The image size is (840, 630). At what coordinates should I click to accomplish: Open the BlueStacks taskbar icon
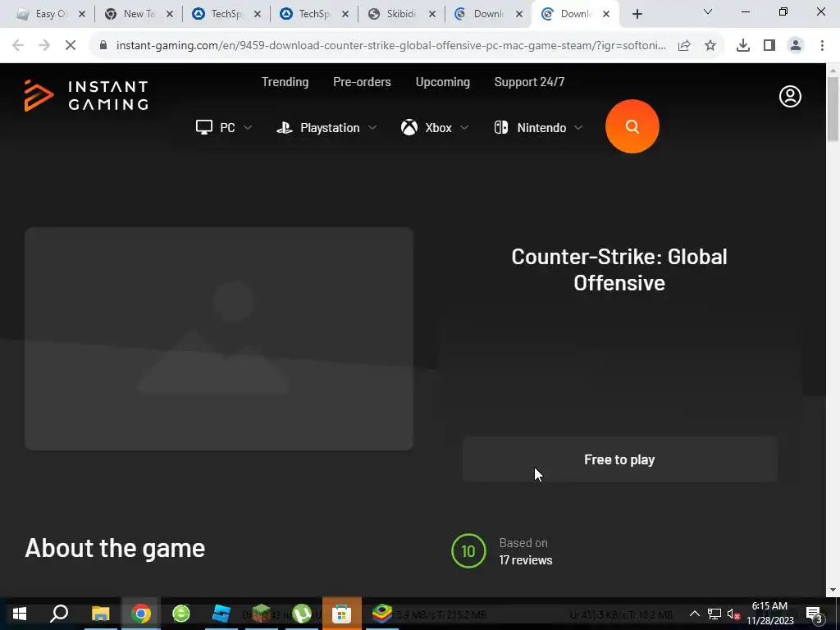pyautogui.click(x=382, y=614)
